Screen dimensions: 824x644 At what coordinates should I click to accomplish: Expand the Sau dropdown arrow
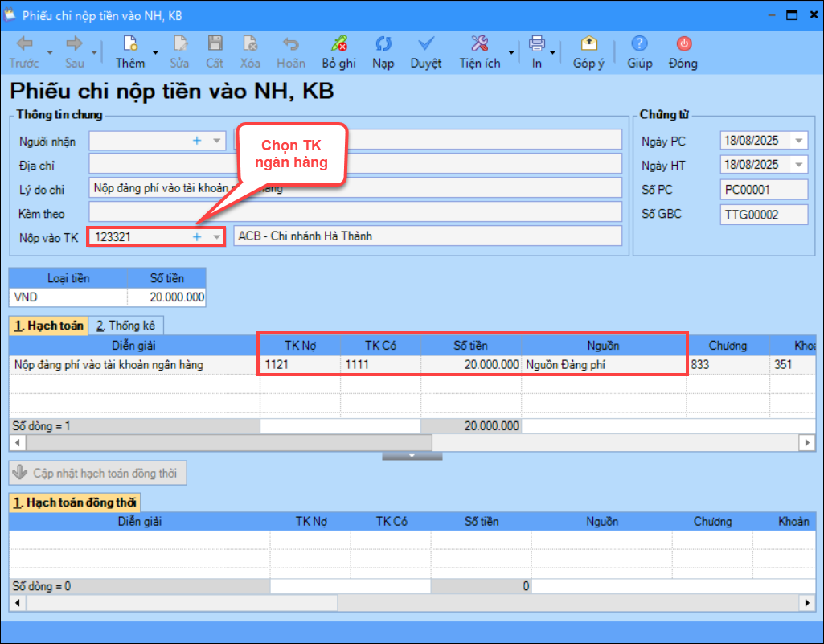[x=94, y=52]
